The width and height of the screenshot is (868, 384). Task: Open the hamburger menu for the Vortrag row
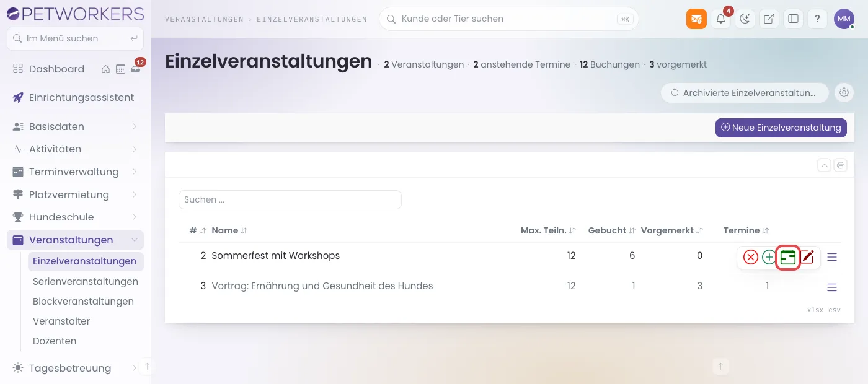point(832,287)
